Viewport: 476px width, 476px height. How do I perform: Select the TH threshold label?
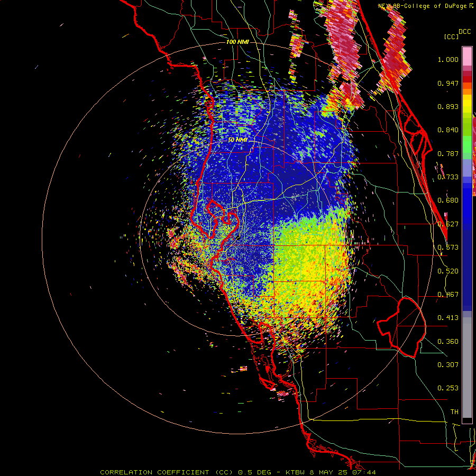[454, 412]
